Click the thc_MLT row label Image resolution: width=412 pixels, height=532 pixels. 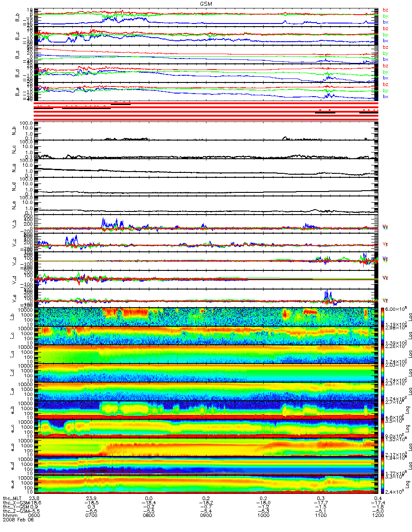[13, 498]
